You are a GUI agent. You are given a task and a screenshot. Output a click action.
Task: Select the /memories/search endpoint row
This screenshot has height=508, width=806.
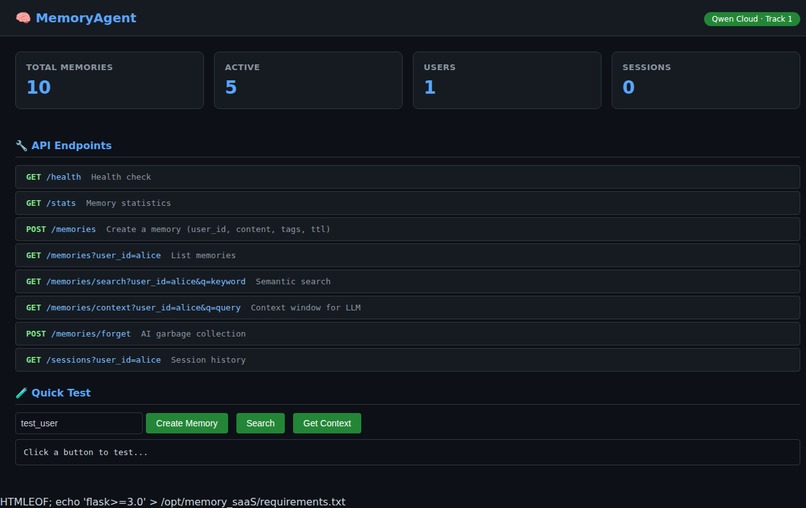point(407,282)
